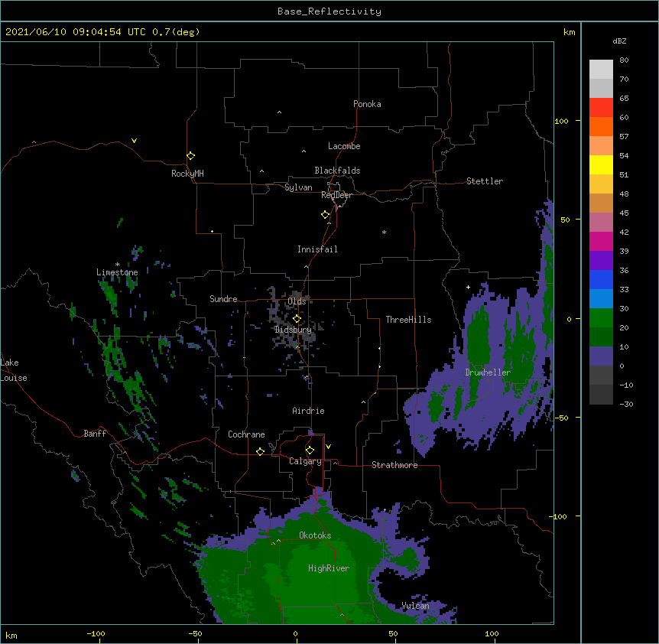This screenshot has height=644, width=659.
Task: Select the Cochrane label
Action: coord(246,434)
